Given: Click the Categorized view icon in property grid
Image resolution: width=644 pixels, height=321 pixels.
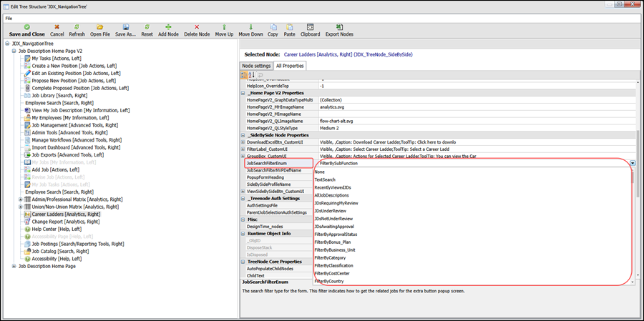Looking at the screenshot, I should [x=245, y=74].
